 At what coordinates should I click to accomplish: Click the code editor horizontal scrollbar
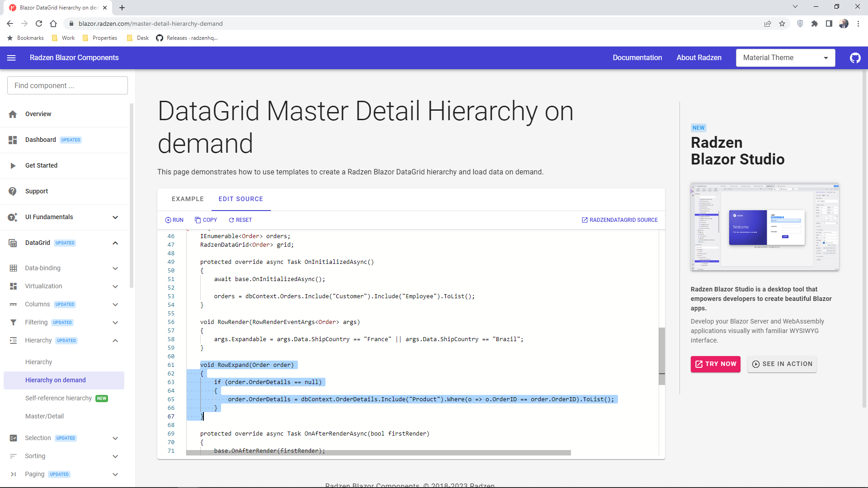coord(378,453)
